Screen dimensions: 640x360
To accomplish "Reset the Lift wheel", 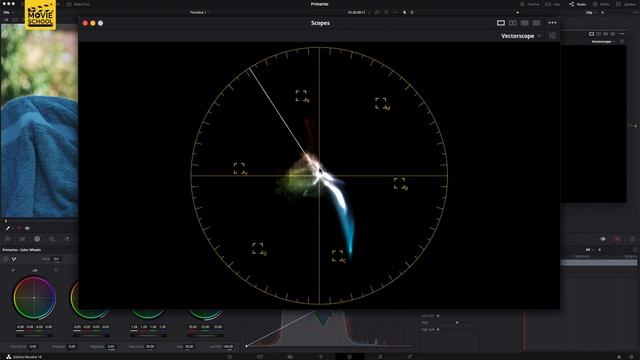I will coord(56,270).
